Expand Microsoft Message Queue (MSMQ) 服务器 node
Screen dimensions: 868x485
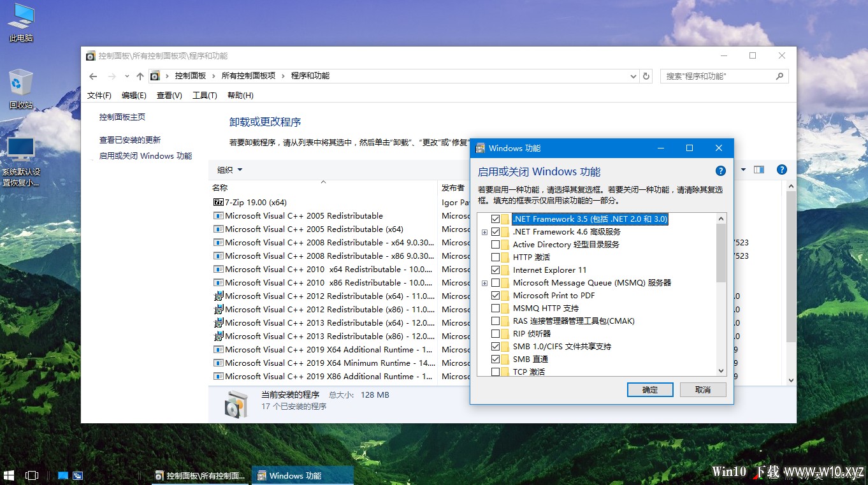click(x=485, y=283)
